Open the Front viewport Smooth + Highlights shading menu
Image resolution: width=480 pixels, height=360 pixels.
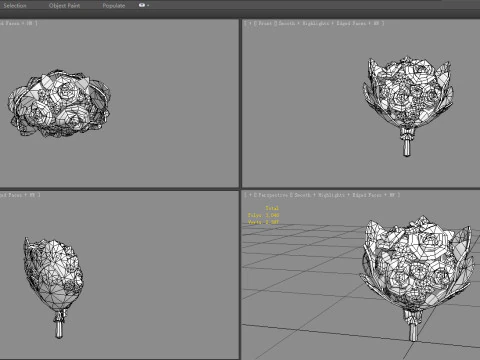304,23
